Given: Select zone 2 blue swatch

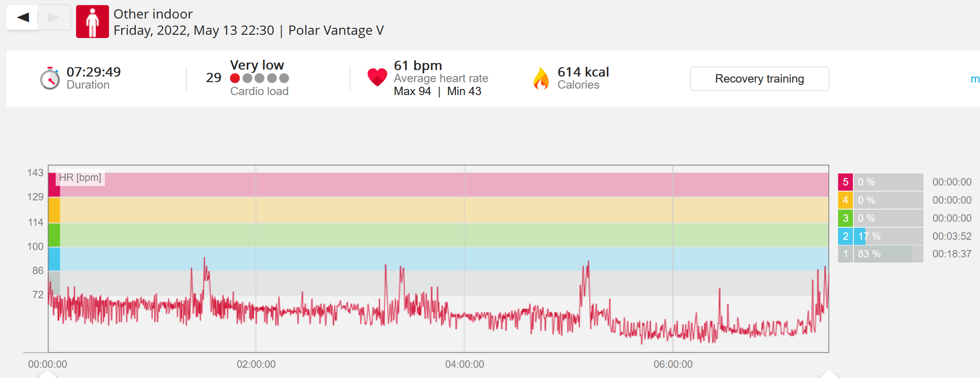Looking at the screenshot, I should [x=845, y=236].
